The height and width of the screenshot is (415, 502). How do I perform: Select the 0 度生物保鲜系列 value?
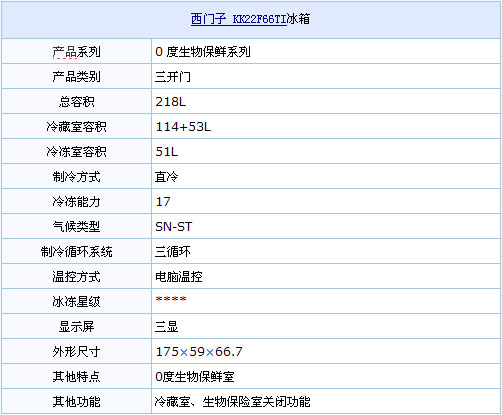coord(203,52)
